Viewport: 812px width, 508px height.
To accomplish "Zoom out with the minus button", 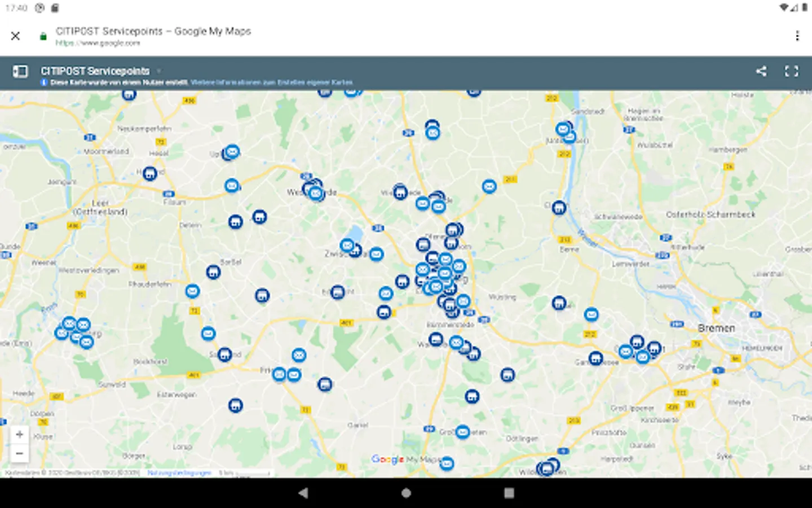I will coord(19,454).
